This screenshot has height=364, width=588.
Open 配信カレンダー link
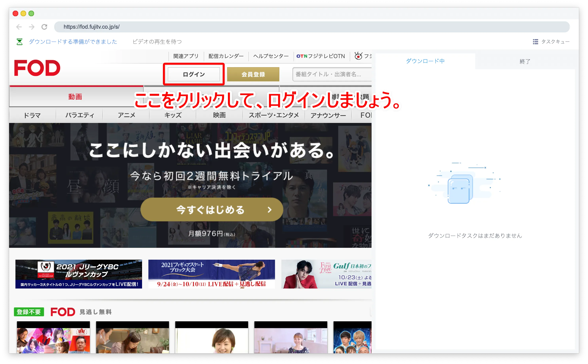click(x=226, y=56)
